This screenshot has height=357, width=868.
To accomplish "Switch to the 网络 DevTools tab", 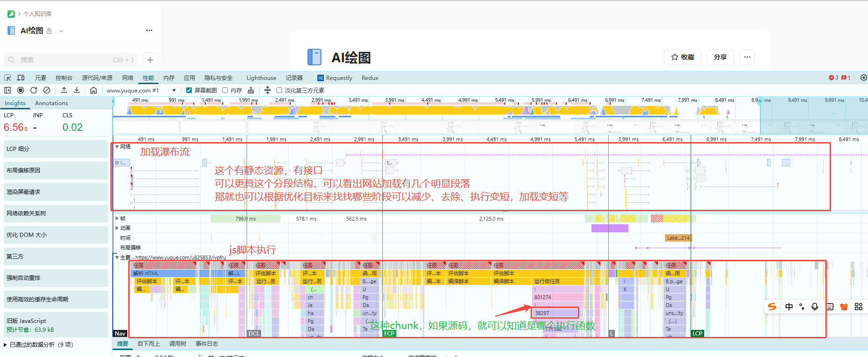I will pos(128,78).
